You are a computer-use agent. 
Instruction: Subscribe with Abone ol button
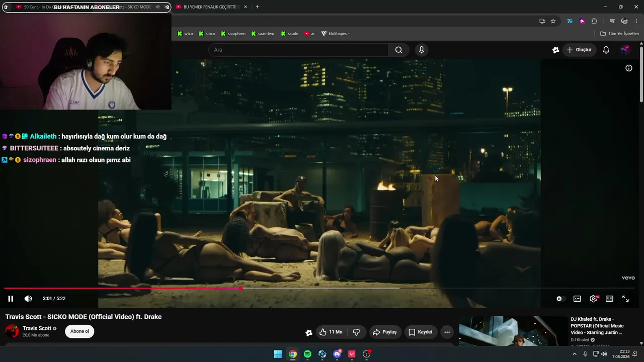[79, 331]
